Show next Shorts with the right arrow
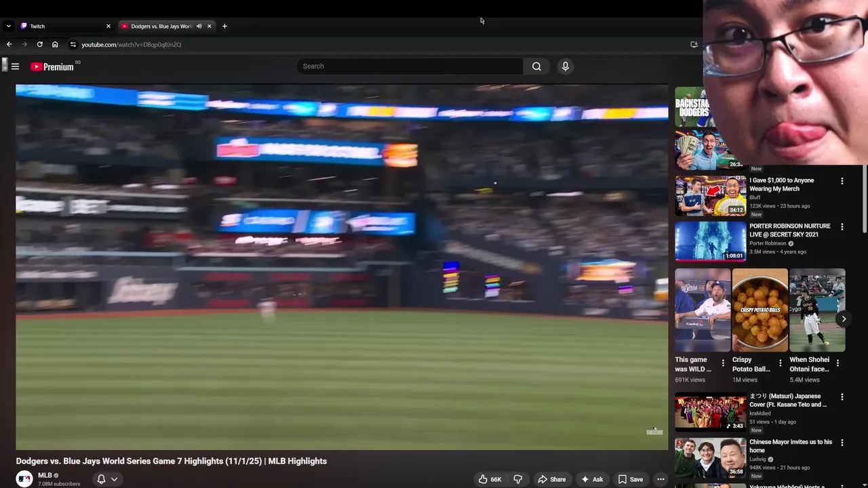The image size is (868, 488). (x=844, y=319)
